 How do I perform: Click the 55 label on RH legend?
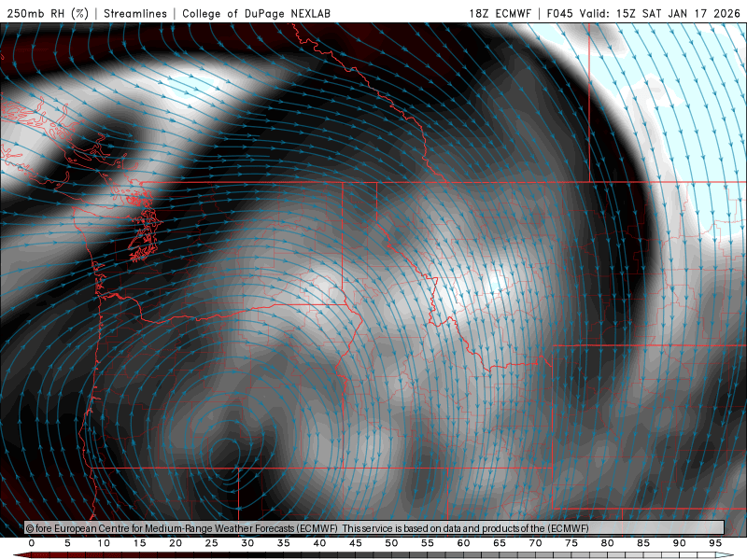[428, 543]
